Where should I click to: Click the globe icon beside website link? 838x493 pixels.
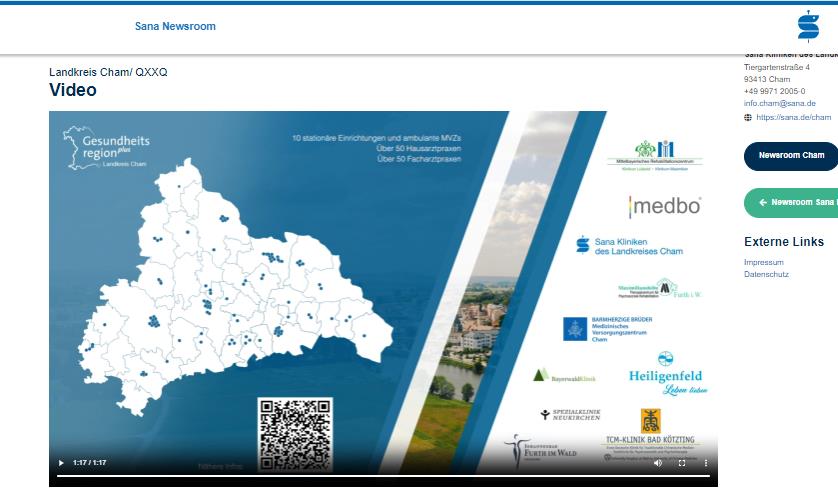pyautogui.click(x=748, y=118)
